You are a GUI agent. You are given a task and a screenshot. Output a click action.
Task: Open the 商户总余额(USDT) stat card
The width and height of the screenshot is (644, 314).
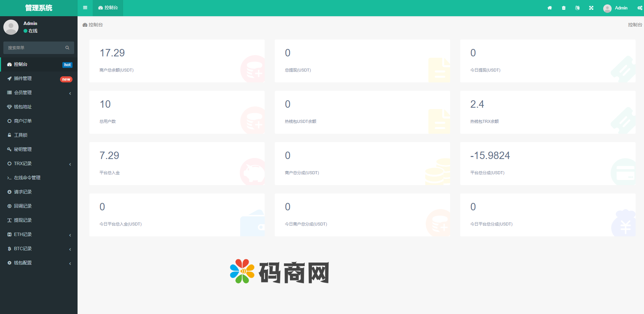pyautogui.click(x=177, y=61)
